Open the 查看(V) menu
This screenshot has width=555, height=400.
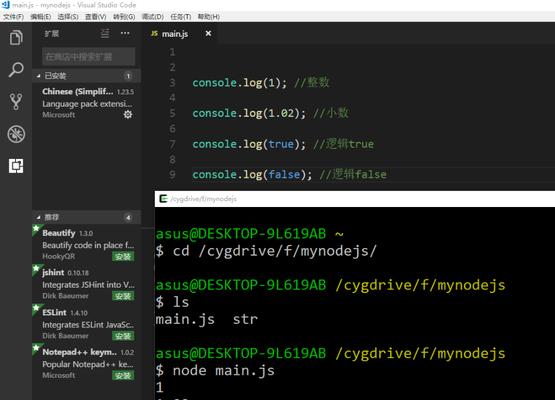[x=96, y=17]
